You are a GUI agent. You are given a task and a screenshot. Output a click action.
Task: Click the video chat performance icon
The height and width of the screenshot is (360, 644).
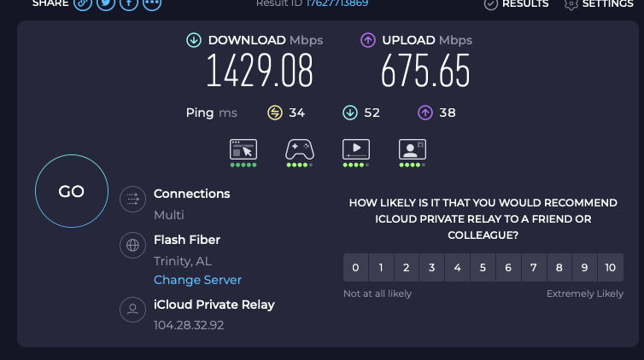(x=412, y=150)
